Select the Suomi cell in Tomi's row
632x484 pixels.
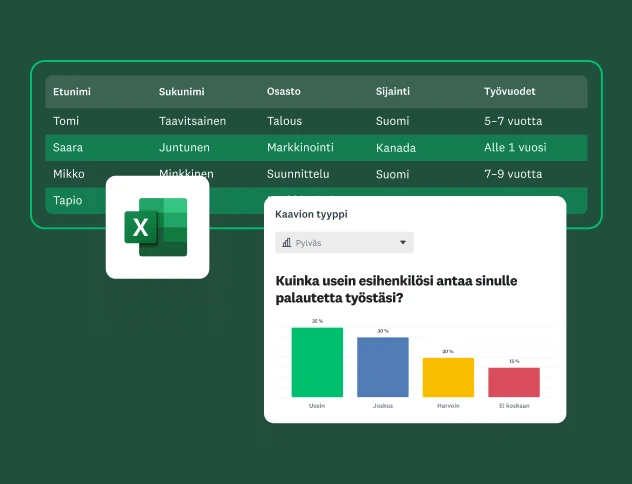click(x=392, y=121)
